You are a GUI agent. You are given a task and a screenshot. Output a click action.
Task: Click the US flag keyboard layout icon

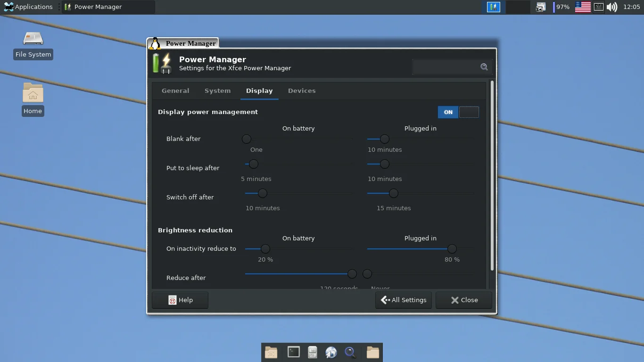point(583,7)
